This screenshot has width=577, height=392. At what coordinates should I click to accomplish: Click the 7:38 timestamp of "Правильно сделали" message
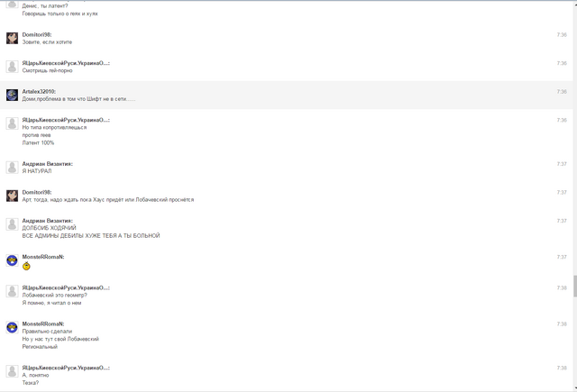[562, 324]
